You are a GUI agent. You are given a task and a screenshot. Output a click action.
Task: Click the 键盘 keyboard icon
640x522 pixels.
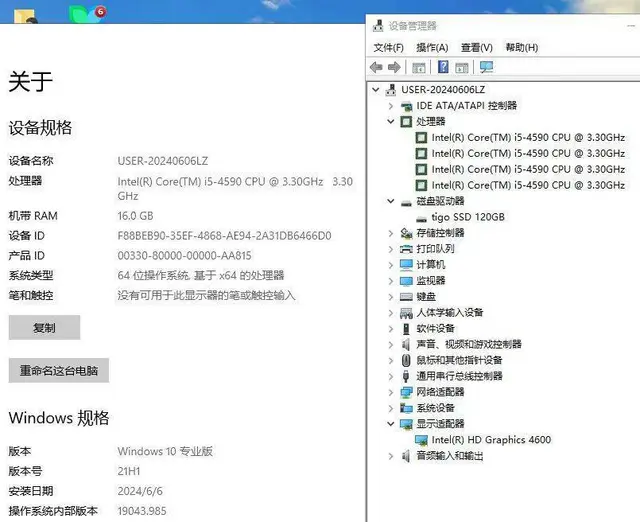(406, 297)
